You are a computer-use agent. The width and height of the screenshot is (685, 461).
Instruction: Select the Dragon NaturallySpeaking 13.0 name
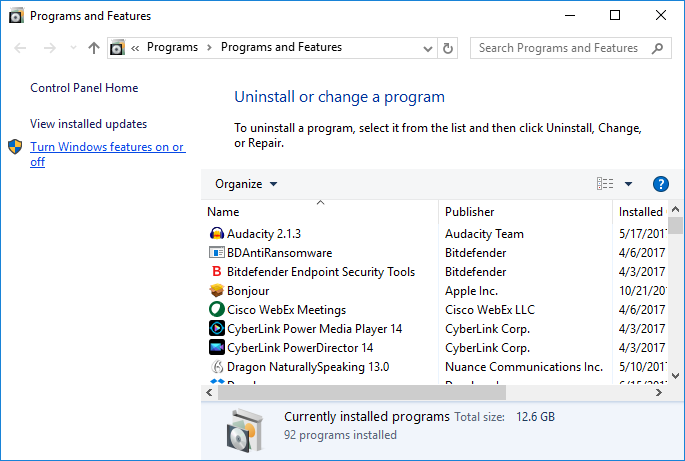pos(308,367)
